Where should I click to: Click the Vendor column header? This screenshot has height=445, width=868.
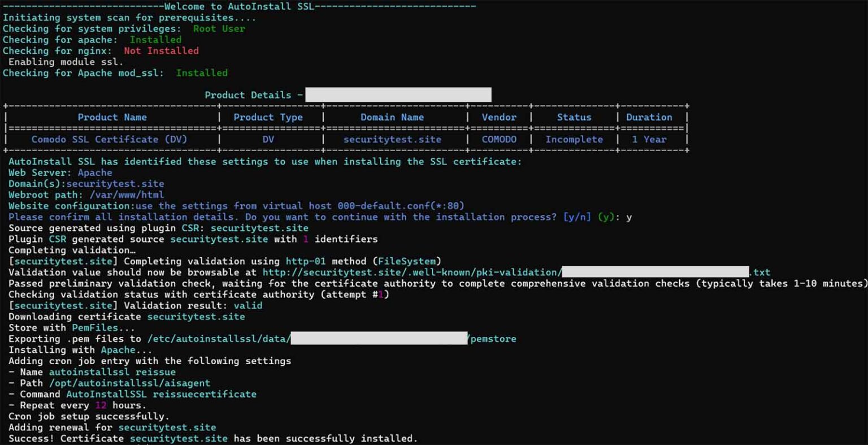tap(499, 117)
